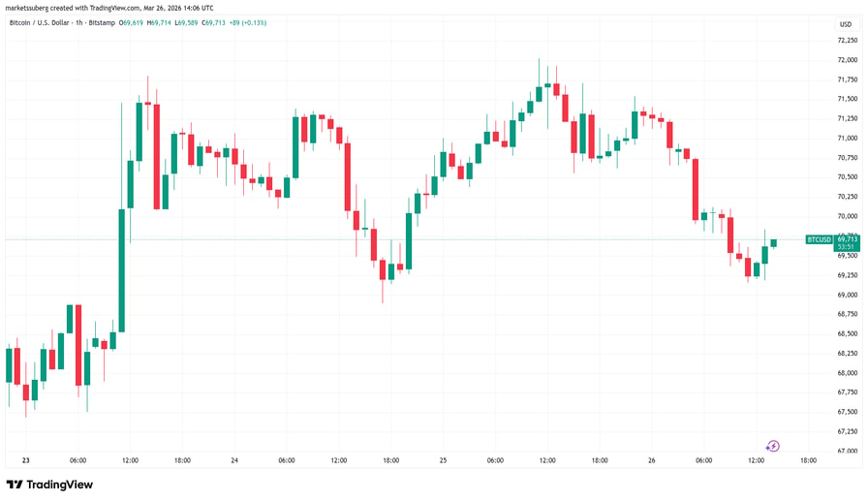Screen dimensions: 868x501
Task: Click the BTCUSD price label tag
Action: coord(819,239)
